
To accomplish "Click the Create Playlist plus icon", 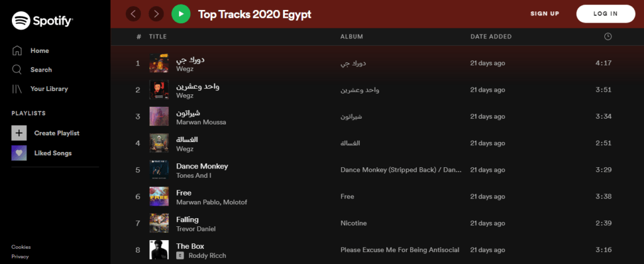I will pyautogui.click(x=19, y=133).
